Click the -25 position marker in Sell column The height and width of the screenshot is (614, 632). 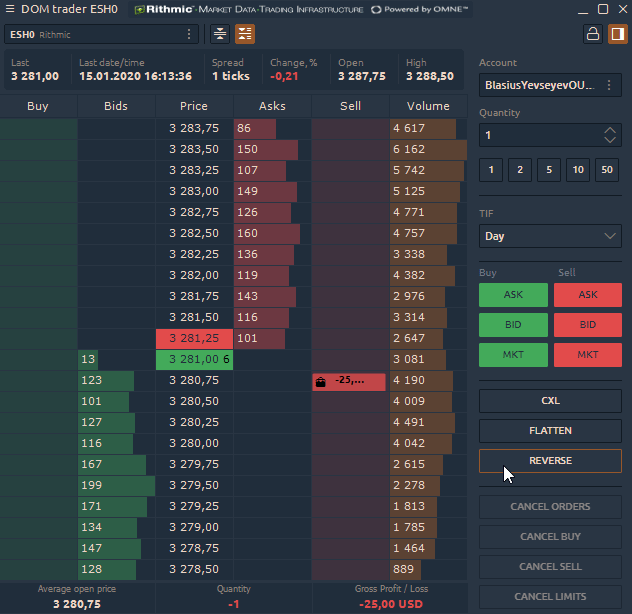tap(349, 382)
